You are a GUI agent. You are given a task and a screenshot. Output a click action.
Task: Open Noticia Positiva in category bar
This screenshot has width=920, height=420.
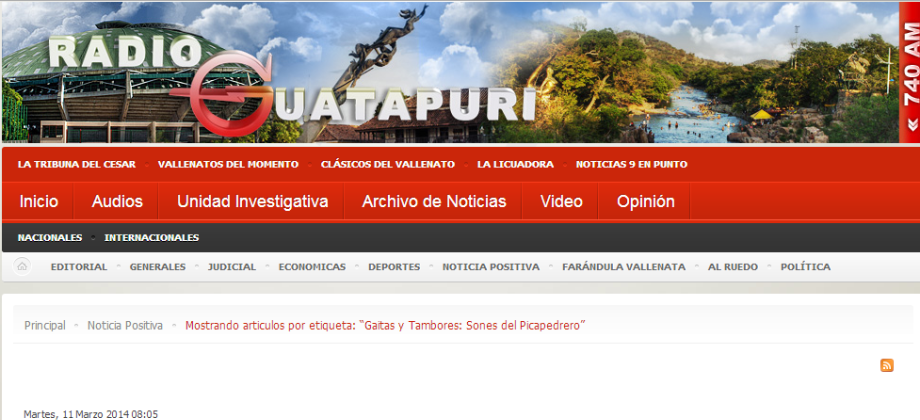point(491,267)
